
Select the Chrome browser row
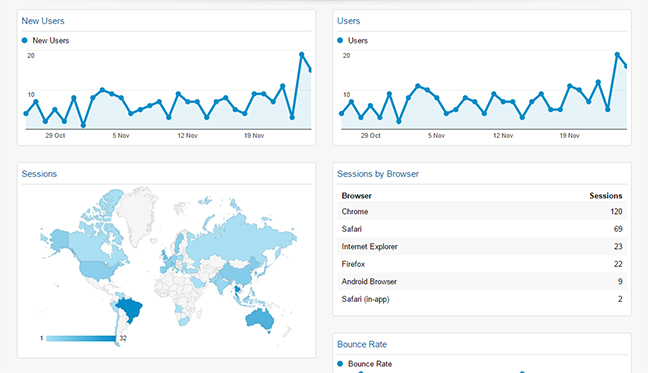(482, 211)
